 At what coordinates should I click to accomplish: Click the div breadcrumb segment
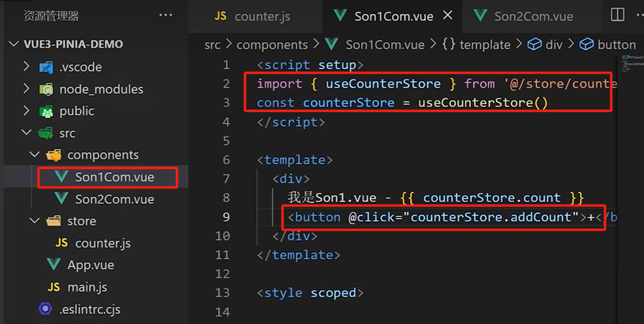(554, 45)
